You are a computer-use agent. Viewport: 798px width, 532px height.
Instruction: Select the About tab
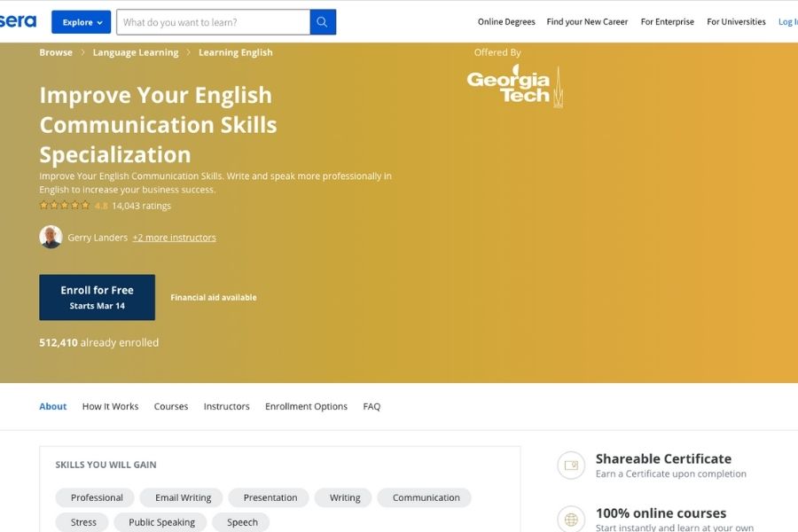pos(53,406)
